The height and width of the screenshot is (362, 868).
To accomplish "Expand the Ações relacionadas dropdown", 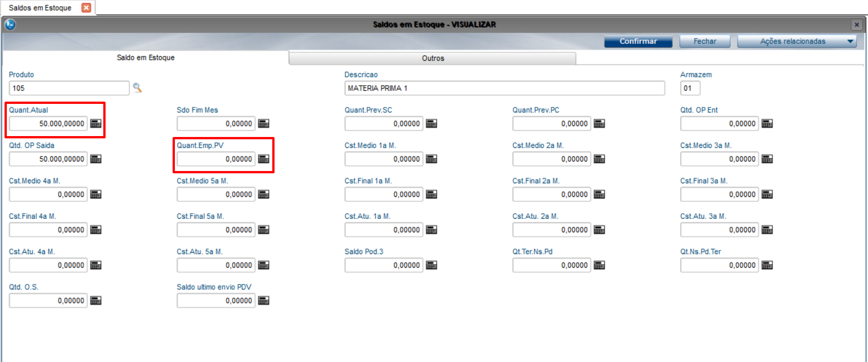I will tap(797, 41).
